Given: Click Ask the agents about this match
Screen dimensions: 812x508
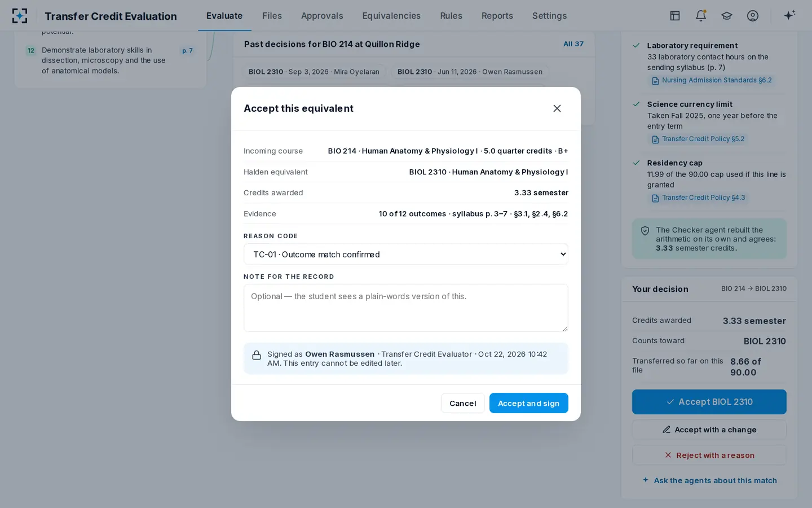Looking at the screenshot, I should (x=709, y=480).
